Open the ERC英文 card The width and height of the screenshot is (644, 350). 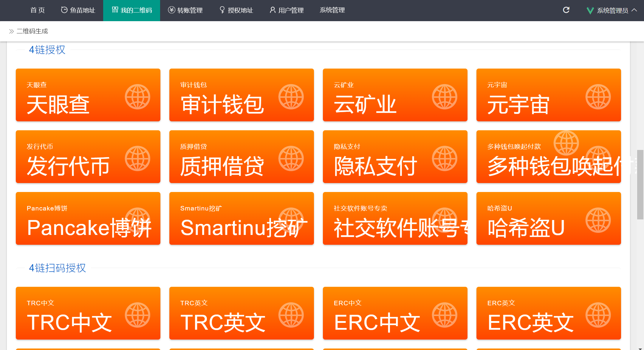pyautogui.click(x=549, y=313)
